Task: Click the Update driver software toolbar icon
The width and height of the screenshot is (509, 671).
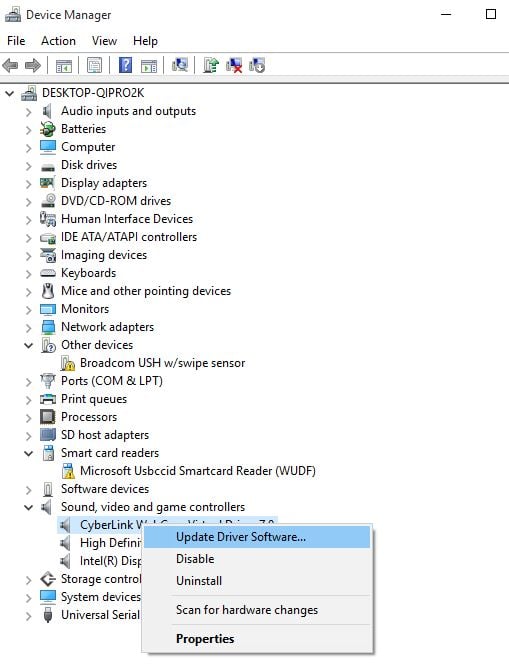Action: tap(211, 65)
